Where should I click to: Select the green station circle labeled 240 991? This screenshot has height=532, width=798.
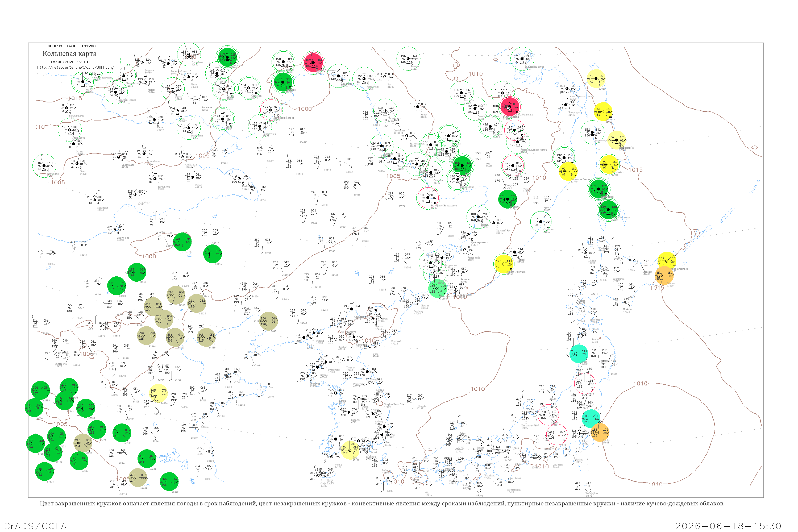(x=182, y=242)
